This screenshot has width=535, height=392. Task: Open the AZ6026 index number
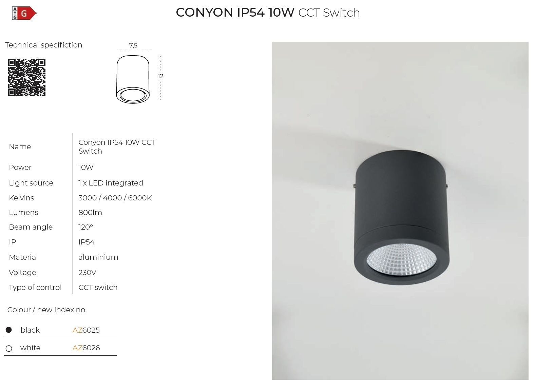[86, 348]
